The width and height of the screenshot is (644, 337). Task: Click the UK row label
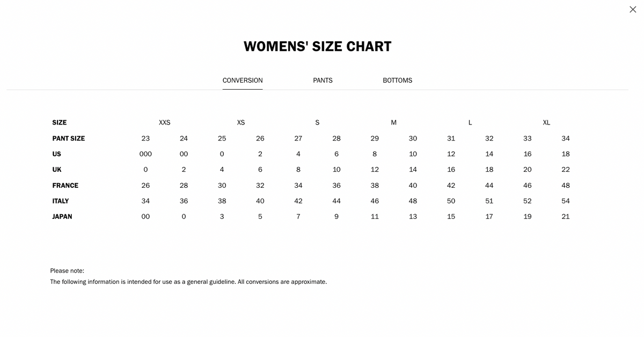57,170
